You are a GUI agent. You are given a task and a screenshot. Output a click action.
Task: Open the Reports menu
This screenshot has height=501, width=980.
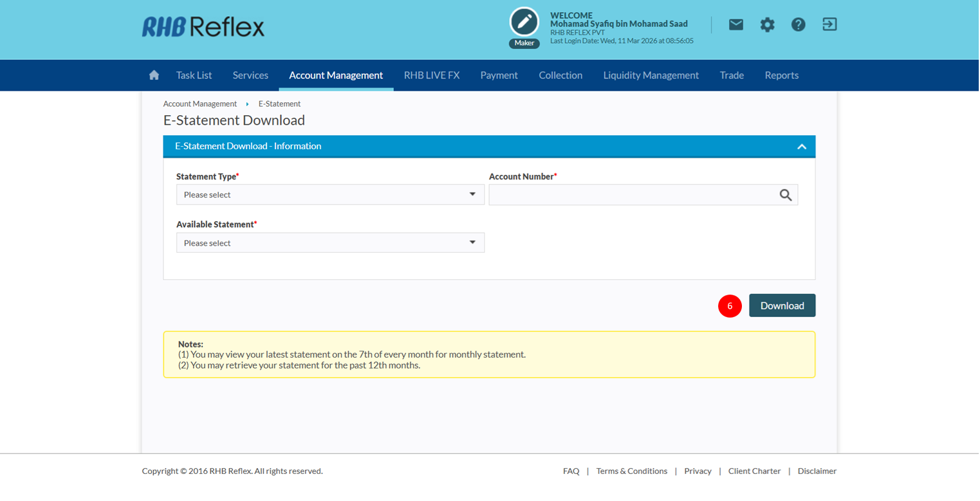tap(781, 75)
